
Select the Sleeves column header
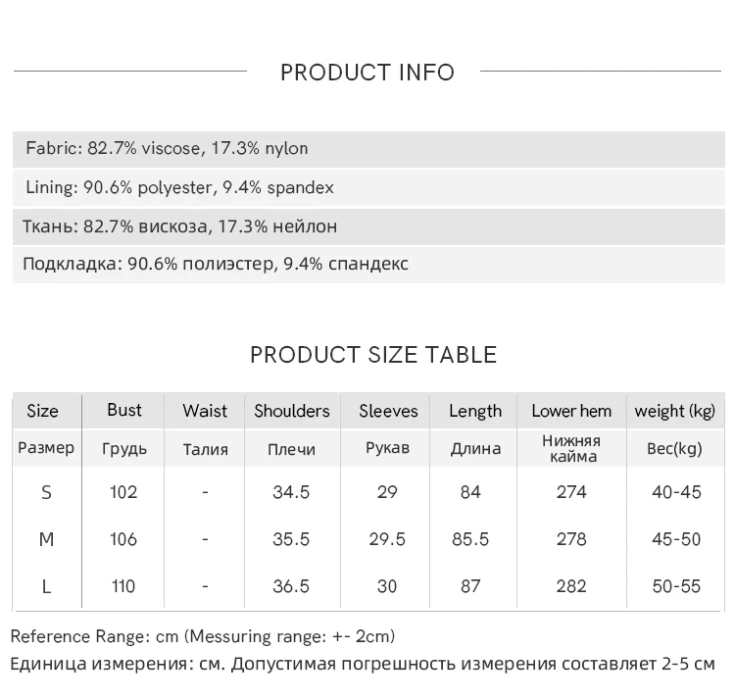click(x=388, y=412)
